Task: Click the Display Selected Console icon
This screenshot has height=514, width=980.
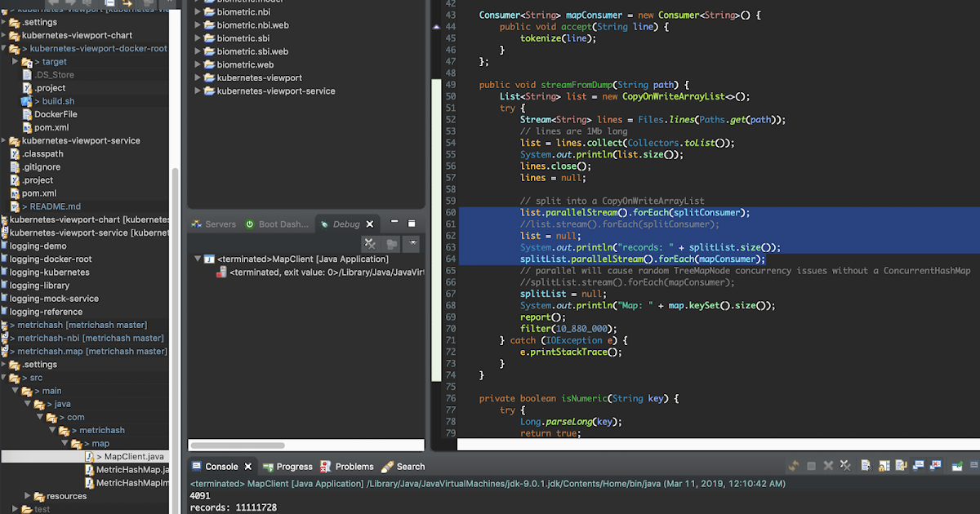Action: (973, 466)
